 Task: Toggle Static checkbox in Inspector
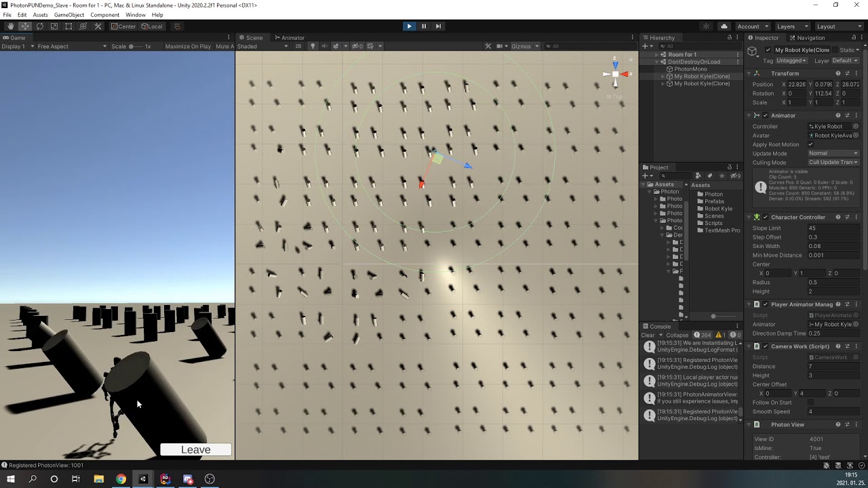coord(835,50)
